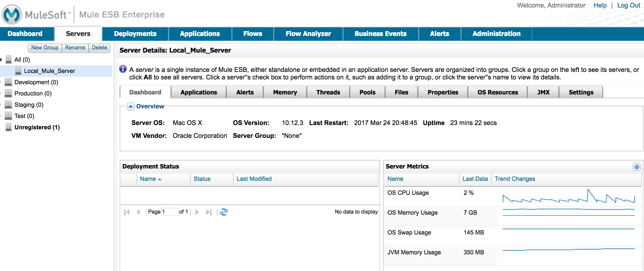Viewport: 644px width, 271px height.
Task: Click the next page arrow icon
Action: point(197,212)
